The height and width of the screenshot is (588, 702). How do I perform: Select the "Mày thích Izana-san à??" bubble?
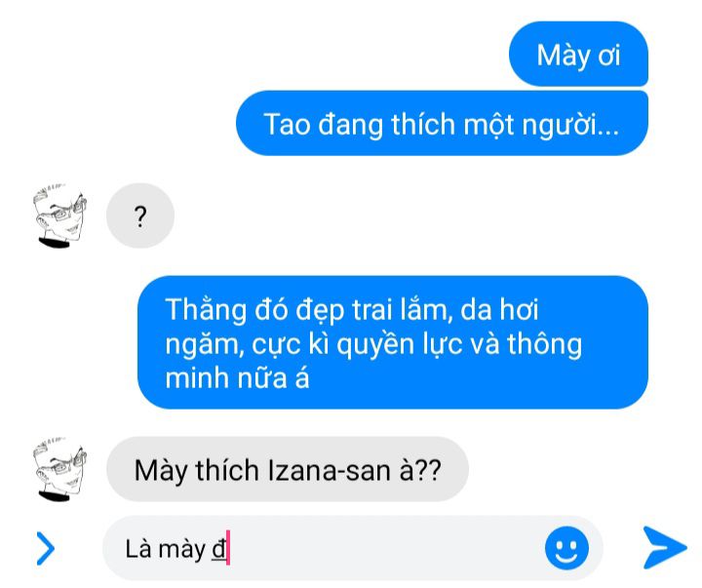[288, 469]
